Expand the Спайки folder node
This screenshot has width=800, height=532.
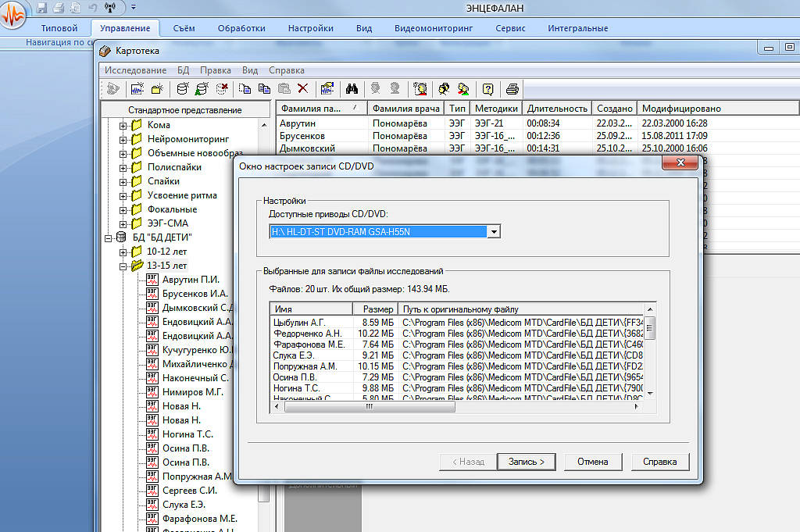coord(123,182)
